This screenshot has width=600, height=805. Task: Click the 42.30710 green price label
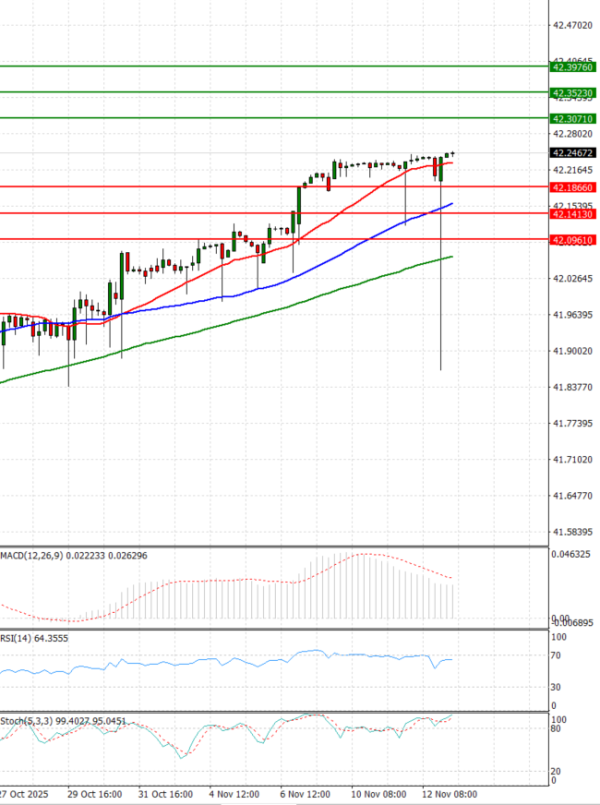(x=573, y=118)
